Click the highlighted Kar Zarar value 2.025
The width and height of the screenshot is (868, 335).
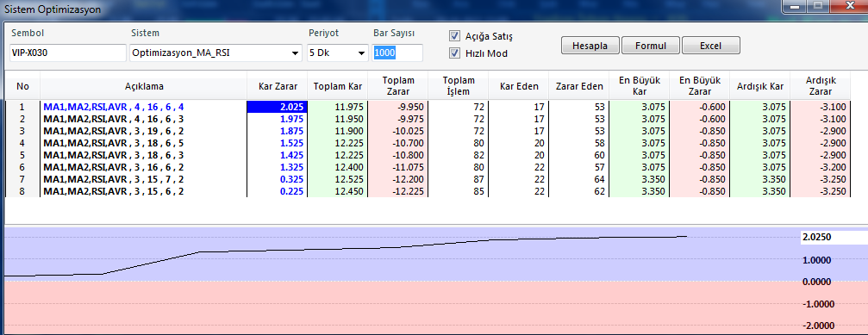(277, 107)
